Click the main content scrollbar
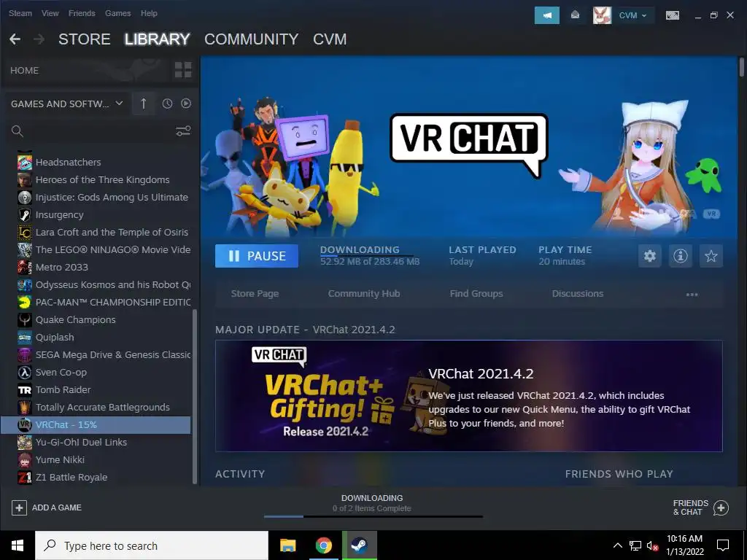Screen dimensions: 747x560 coord(741,66)
